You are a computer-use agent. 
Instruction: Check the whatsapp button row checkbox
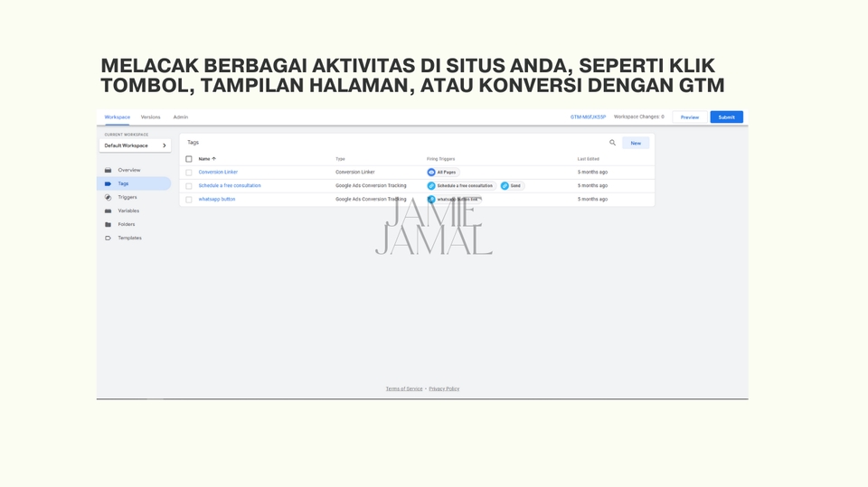point(189,199)
